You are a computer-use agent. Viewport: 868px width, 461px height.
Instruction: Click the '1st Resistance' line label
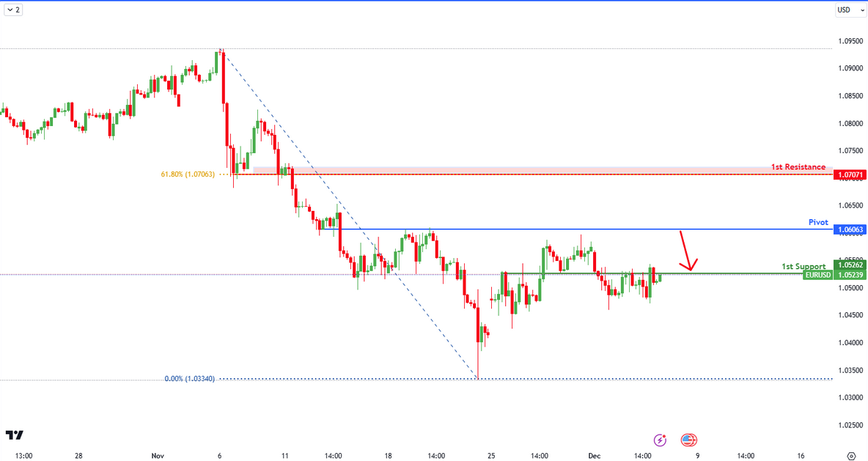(x=798, y=166)
